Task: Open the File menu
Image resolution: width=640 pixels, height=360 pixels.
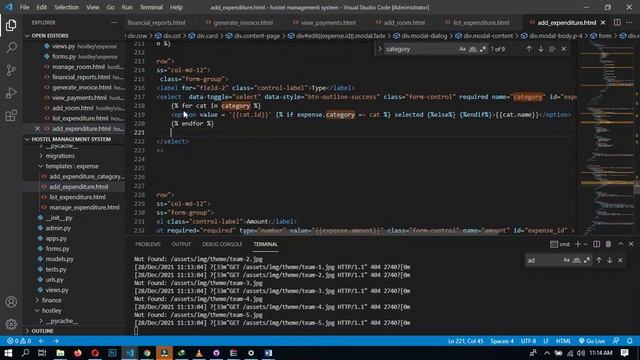Action: (x=24, y=7)
